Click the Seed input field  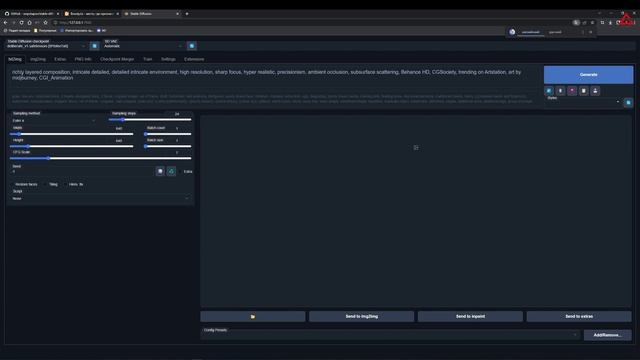82,171
